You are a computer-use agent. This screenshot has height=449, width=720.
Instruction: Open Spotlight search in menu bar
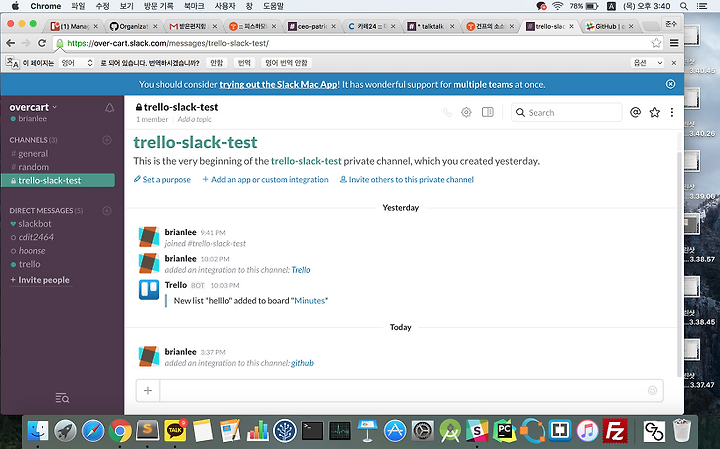(x=684, y=6)
